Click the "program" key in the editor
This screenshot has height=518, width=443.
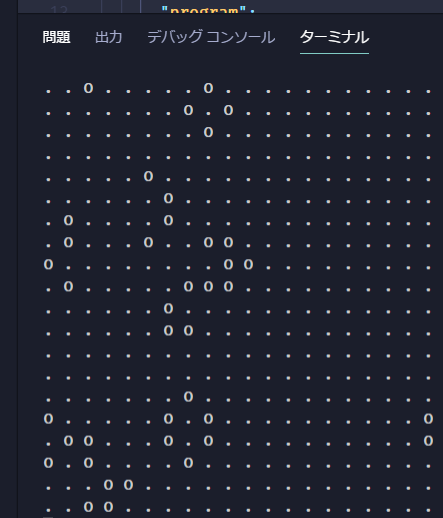[204, 9]
